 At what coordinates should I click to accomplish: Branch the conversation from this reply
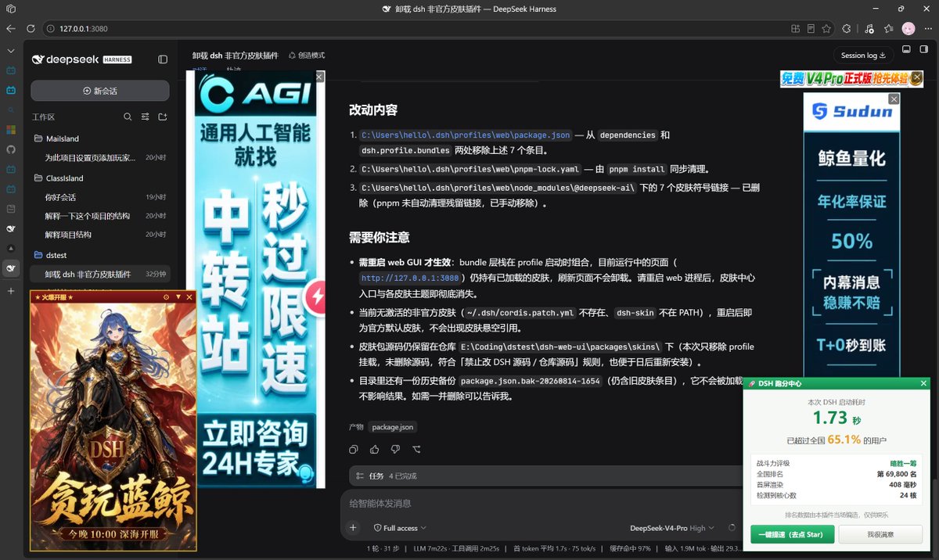pos(416,449)
